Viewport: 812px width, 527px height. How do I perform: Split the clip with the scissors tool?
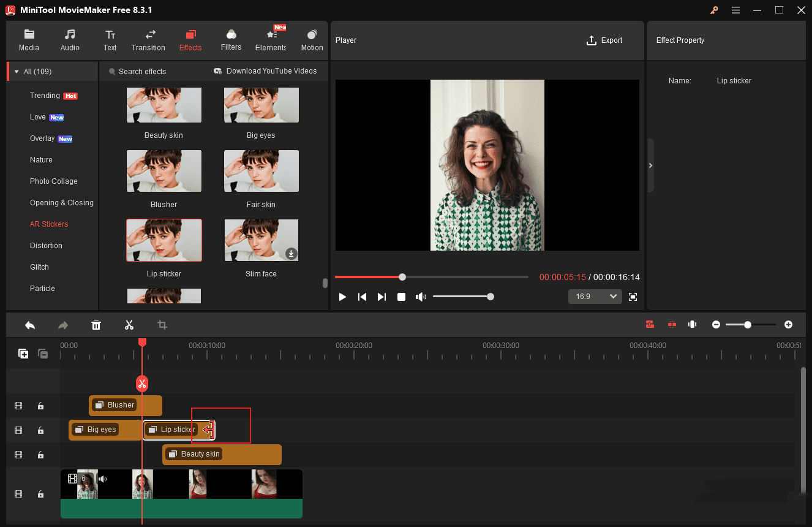pos(129,325)
